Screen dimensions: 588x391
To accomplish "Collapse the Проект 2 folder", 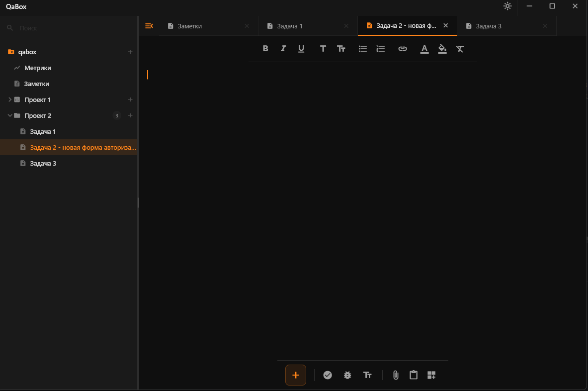I will coord(10,115).
